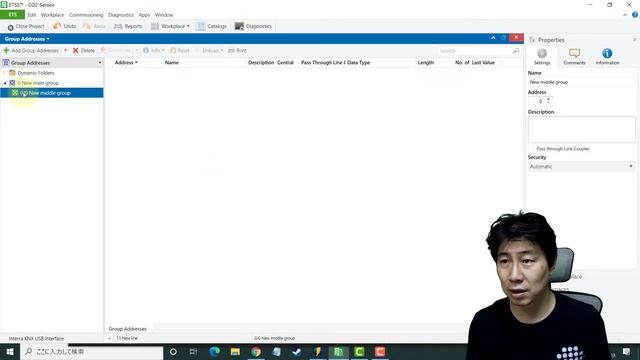Open the Diagnostics menu

point(121,15)
